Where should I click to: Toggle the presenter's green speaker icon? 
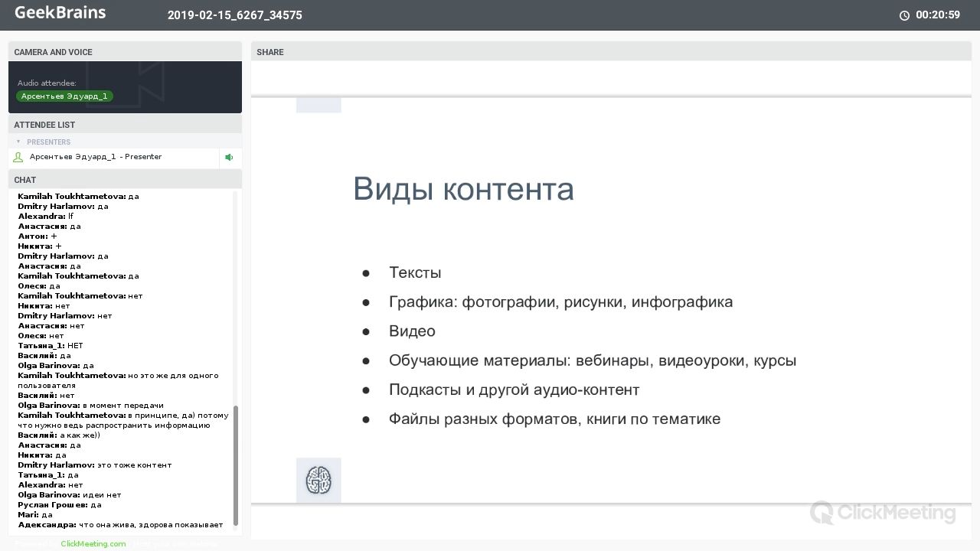click(x=229, y=158)
